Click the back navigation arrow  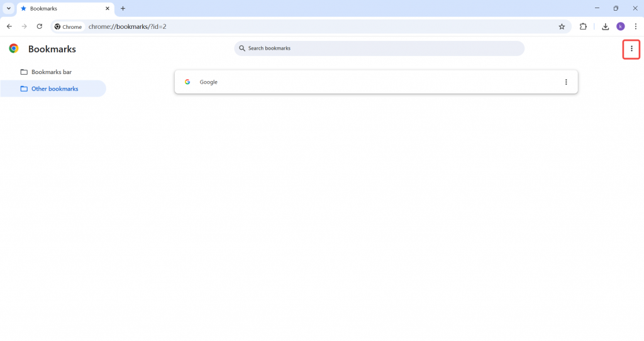(9, 26)
